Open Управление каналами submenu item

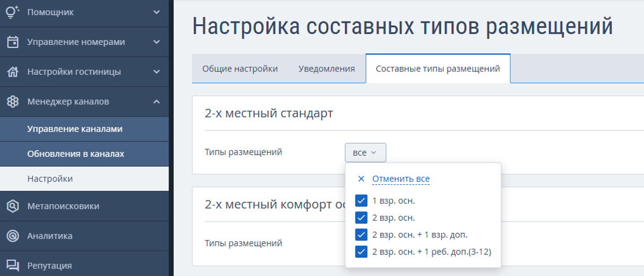84,129
